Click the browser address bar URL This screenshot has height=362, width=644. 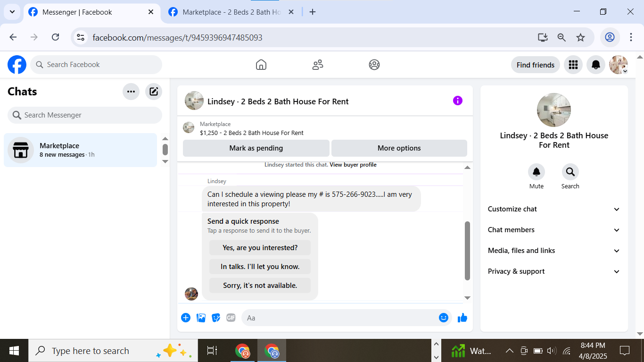(x=177, y=37)
